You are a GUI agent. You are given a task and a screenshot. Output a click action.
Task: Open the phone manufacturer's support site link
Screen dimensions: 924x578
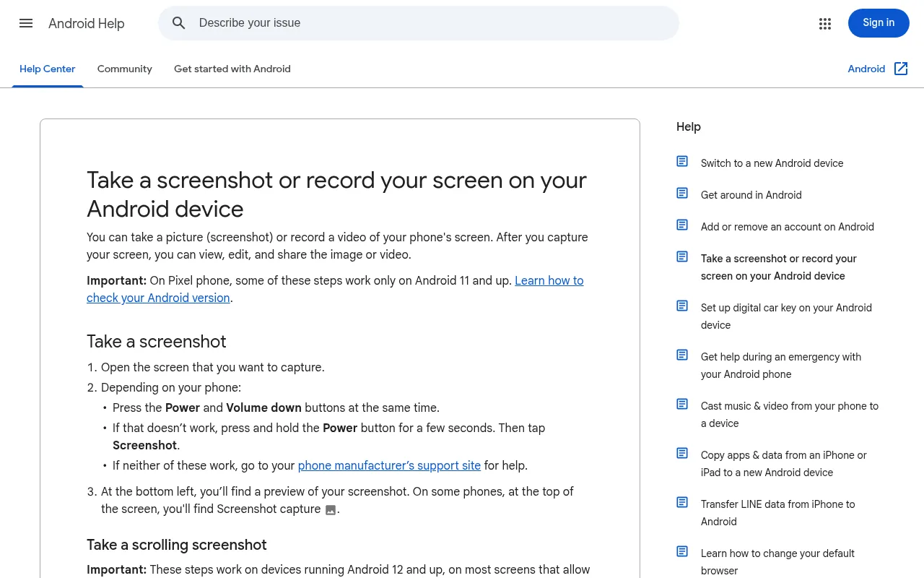click(389, 466)
